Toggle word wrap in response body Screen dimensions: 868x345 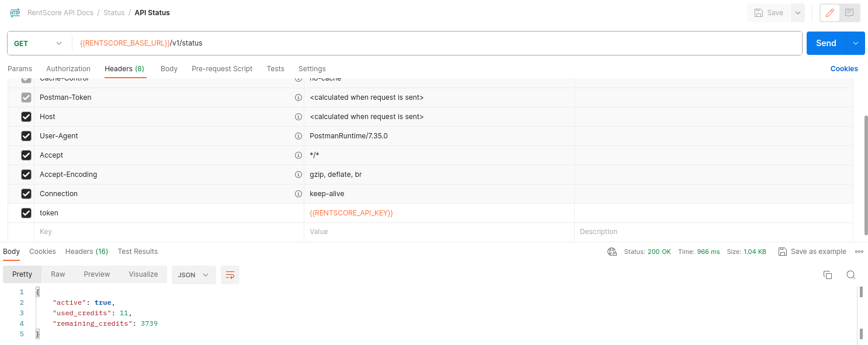(x=230, y=274)
